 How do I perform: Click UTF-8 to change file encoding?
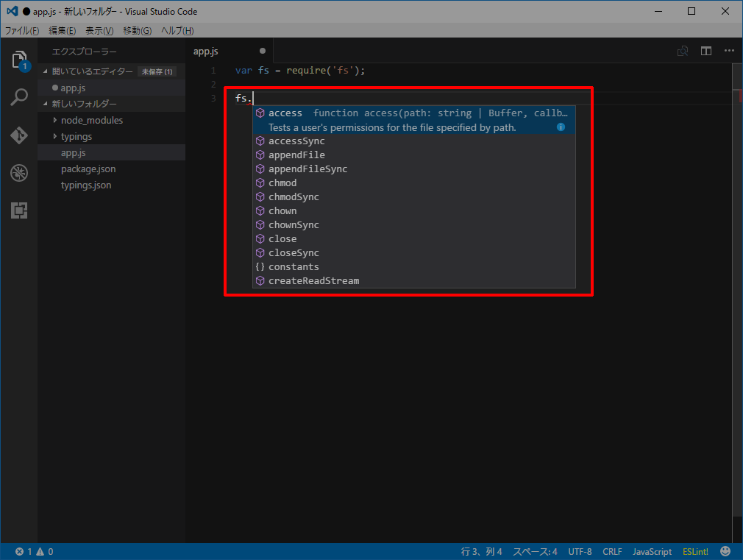coord(580,550)
